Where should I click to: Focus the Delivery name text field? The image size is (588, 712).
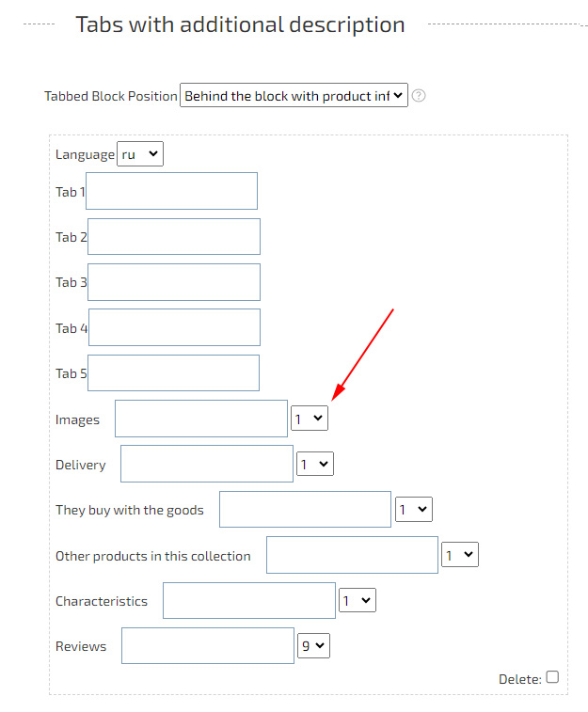point(207,464)
